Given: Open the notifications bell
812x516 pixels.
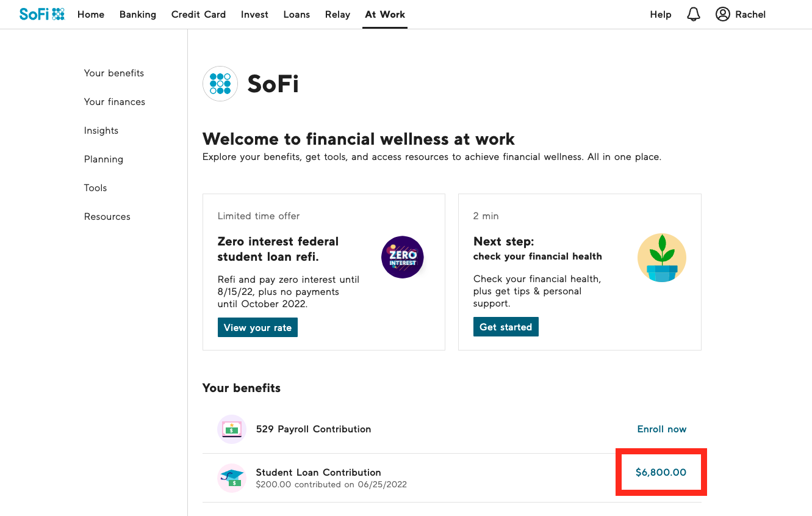Looking at the screenshot, I should pyautogui.click(x=694, y=14).
